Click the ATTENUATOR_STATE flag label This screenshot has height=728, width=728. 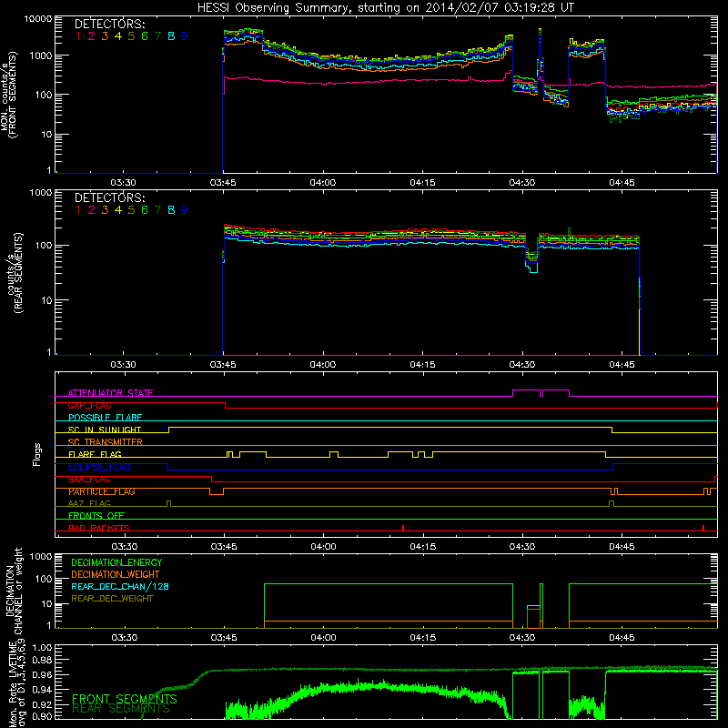coord(110,393)
